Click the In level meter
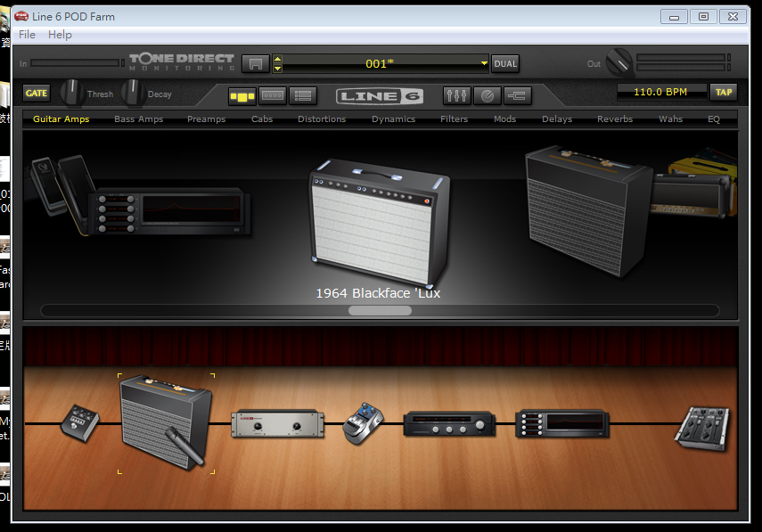Viewport: 762px width, 532px height. point(76,63)
